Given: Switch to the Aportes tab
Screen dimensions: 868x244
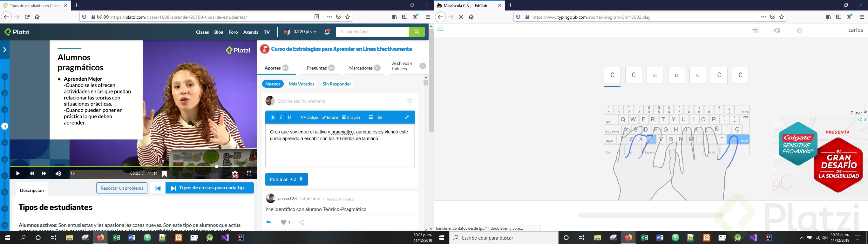Looking at the screenshot, I should click(277, 68).
